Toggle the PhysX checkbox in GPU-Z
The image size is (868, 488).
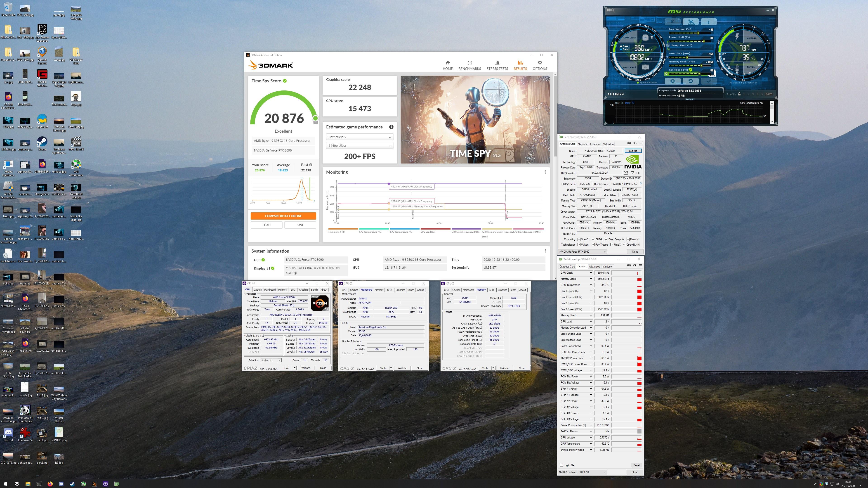coord(612,245)
